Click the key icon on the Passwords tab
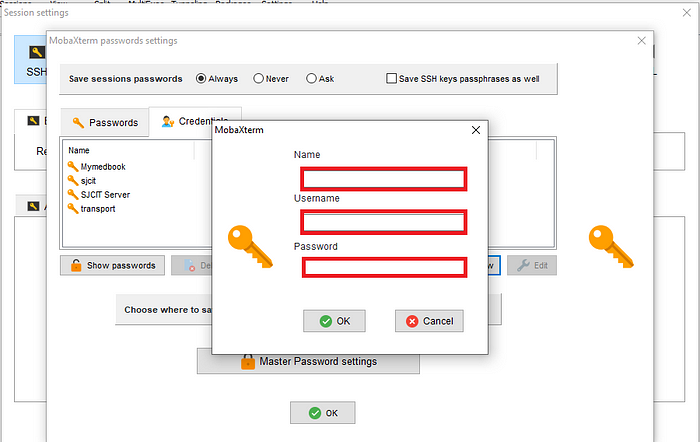Screen dimensions: 700x442 point(78,122)
